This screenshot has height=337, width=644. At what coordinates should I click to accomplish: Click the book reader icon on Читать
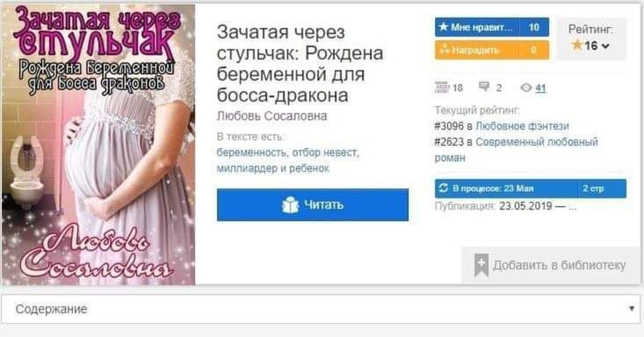[x=290, y=205]
